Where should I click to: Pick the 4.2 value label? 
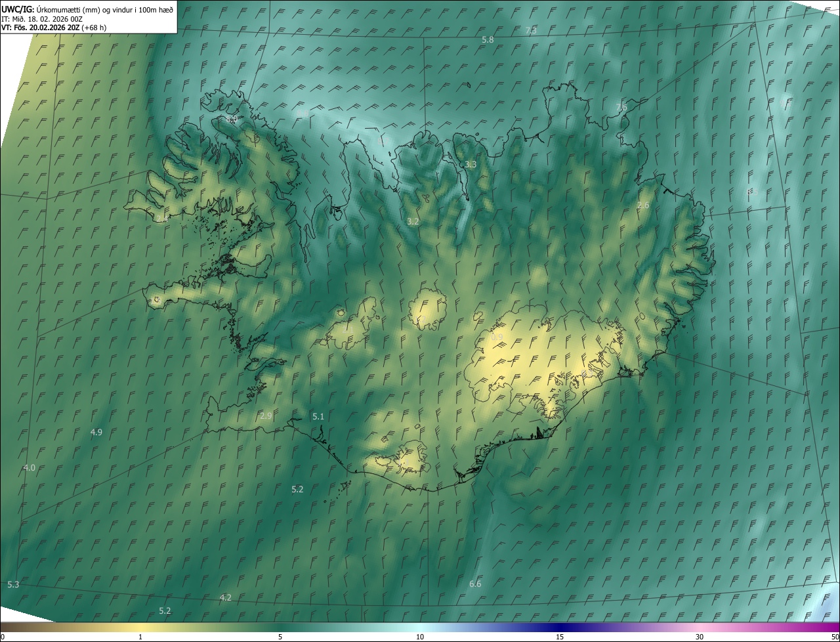pyautogui.click(x=226, y=597)
